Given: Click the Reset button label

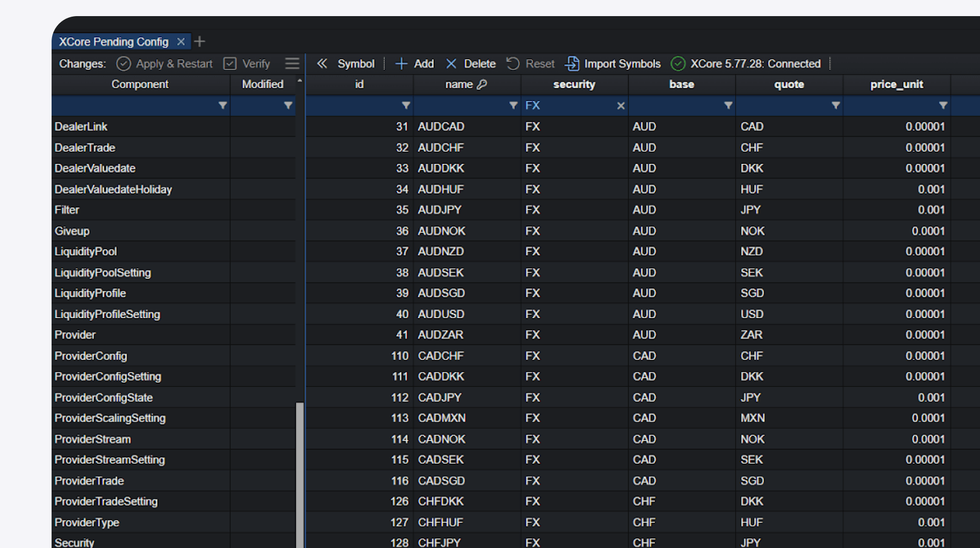Looking at the screenshot, I should pyautogui.click(x=540, y=64).
